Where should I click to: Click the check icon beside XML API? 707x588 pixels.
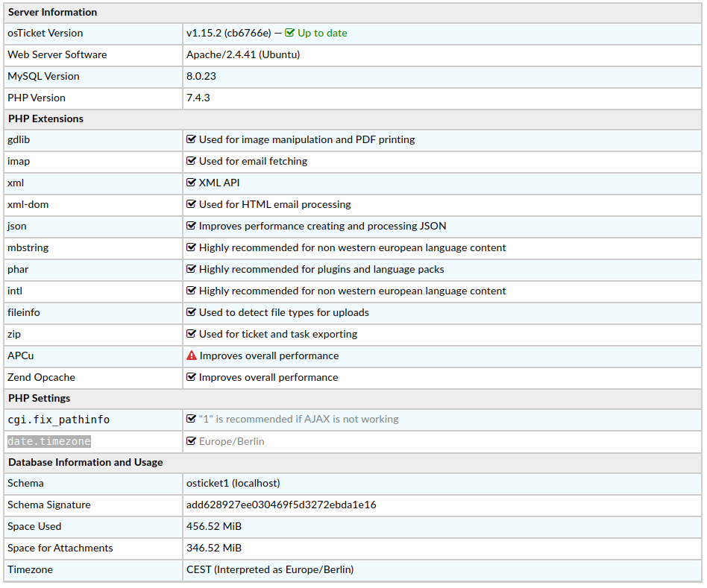coord(191,183)
